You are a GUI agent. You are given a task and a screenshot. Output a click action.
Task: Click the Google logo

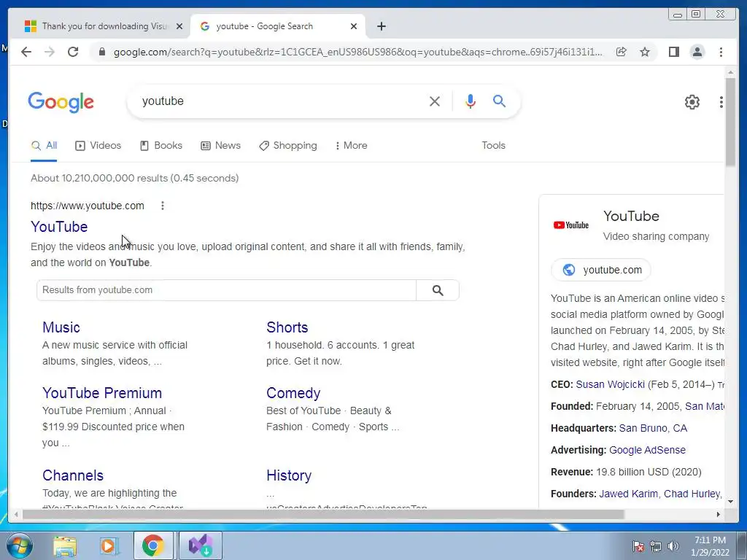[x=61, y=102]
